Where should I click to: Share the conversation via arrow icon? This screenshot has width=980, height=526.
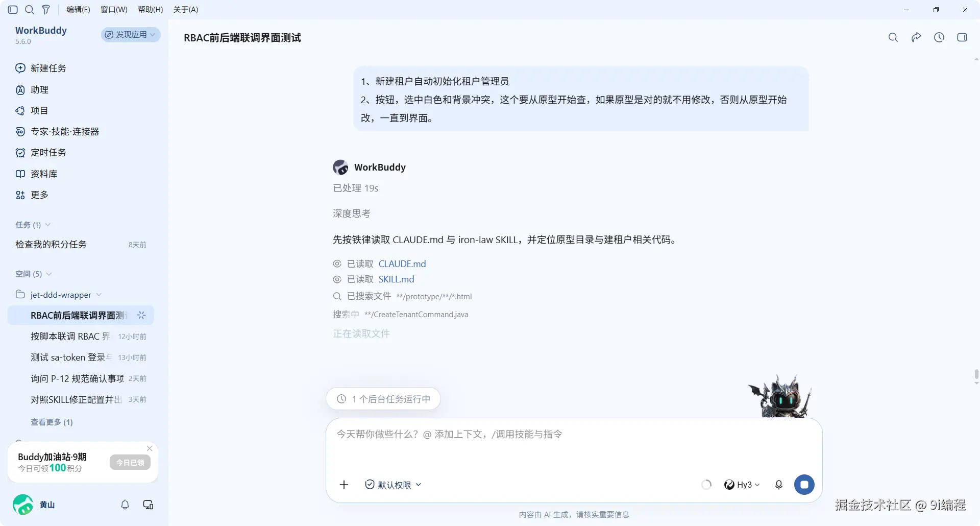[x=916, y=37]
